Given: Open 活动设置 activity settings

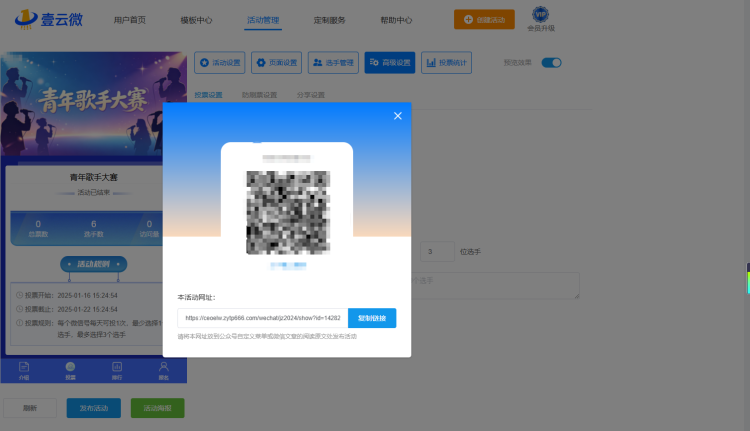Looking at the screenshot, I should coord(220,63).
